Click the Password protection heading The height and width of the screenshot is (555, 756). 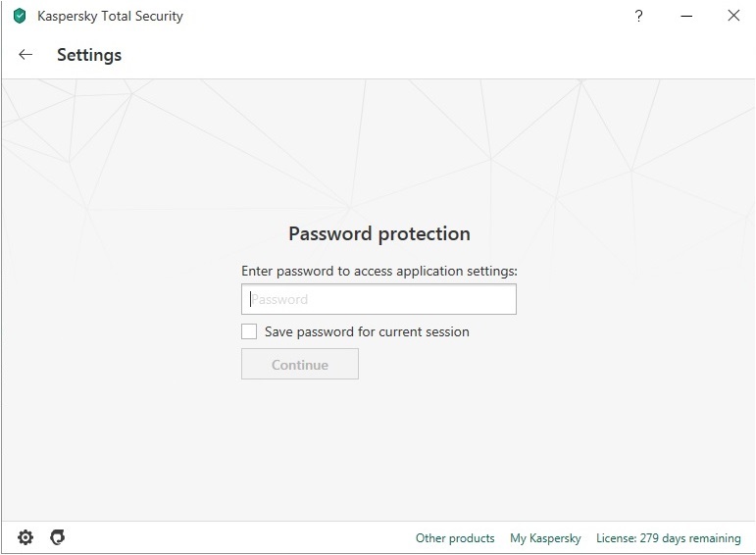(378, 233)
